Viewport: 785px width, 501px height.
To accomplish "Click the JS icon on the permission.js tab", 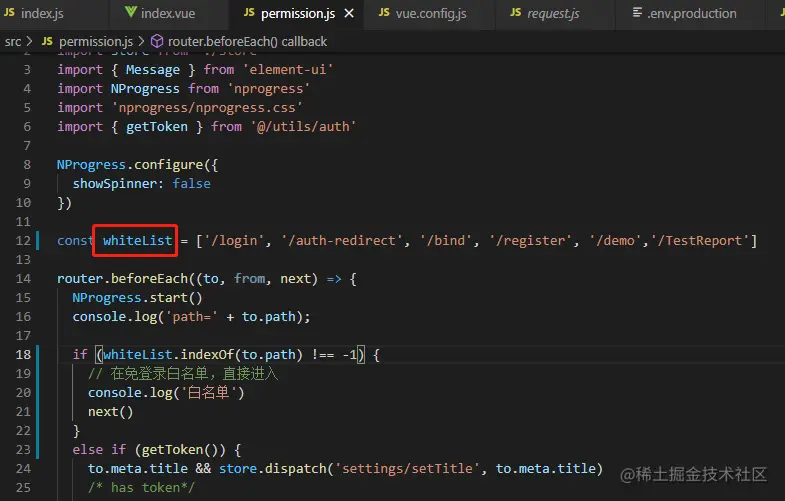I will tap(249, 12).
